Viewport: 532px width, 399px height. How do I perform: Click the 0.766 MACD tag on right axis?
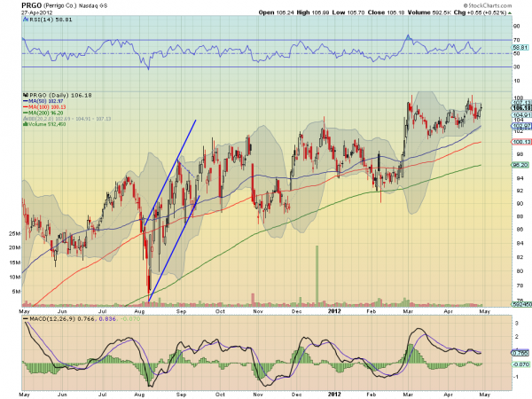520,353
